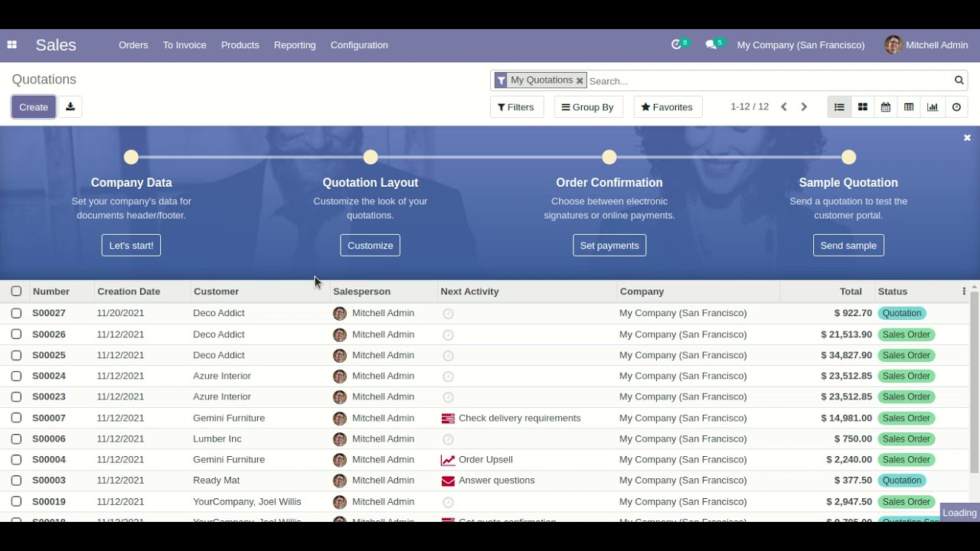Open the Products menu
980x551 pixels.
(240, 45)
